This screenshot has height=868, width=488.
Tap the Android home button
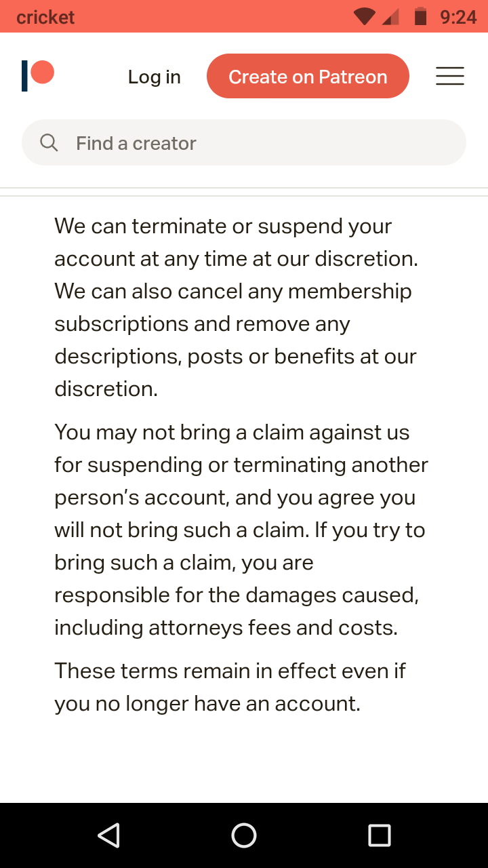(x=244, y=835)
